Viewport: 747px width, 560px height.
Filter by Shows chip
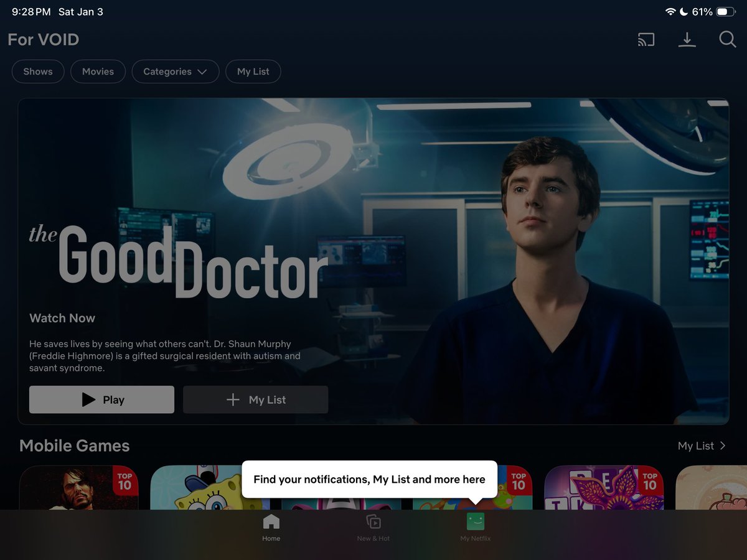pos(38,72)
